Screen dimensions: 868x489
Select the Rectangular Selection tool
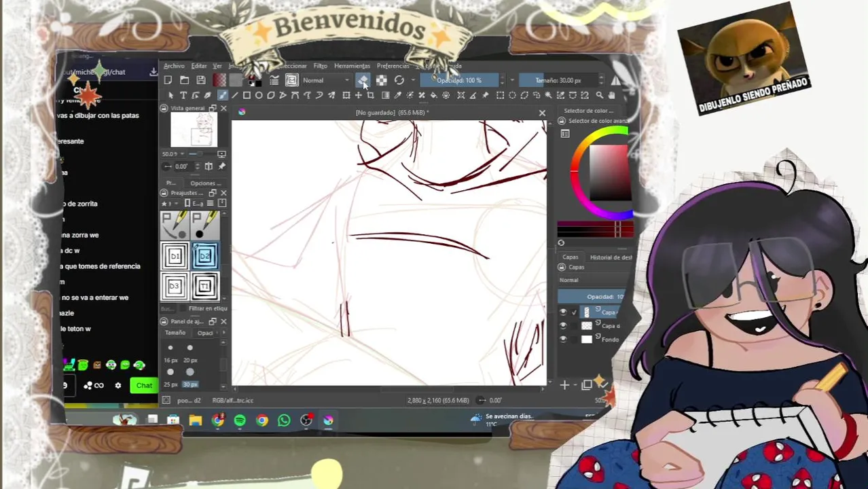click(x=500, y=95)
